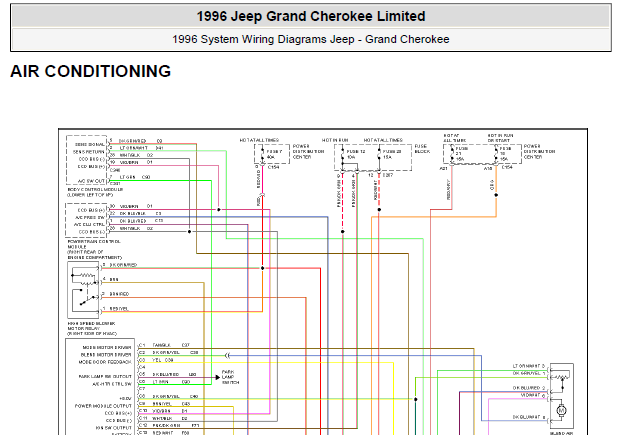Click the "HOT IN RUN OR START" label

pyautogui.click(x=500, y=138)
